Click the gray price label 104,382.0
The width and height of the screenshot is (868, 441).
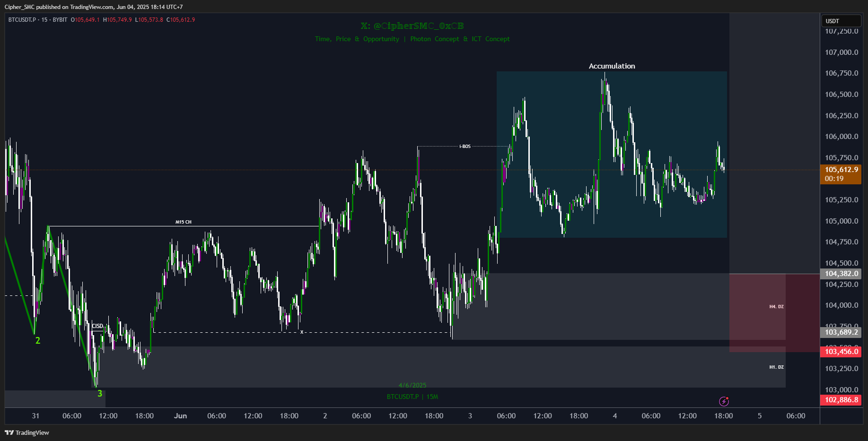click(841, 274)
